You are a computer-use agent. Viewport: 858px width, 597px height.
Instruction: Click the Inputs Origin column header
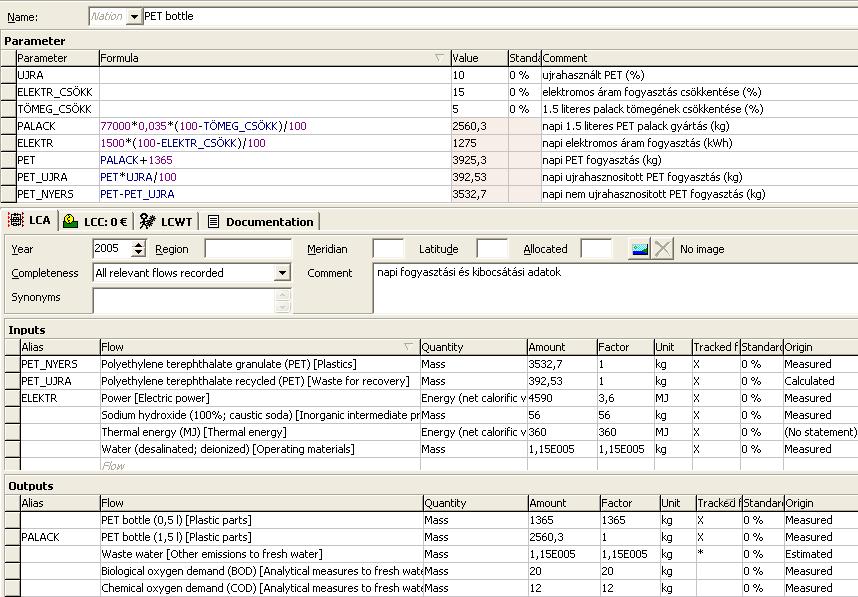click(820, 347)
